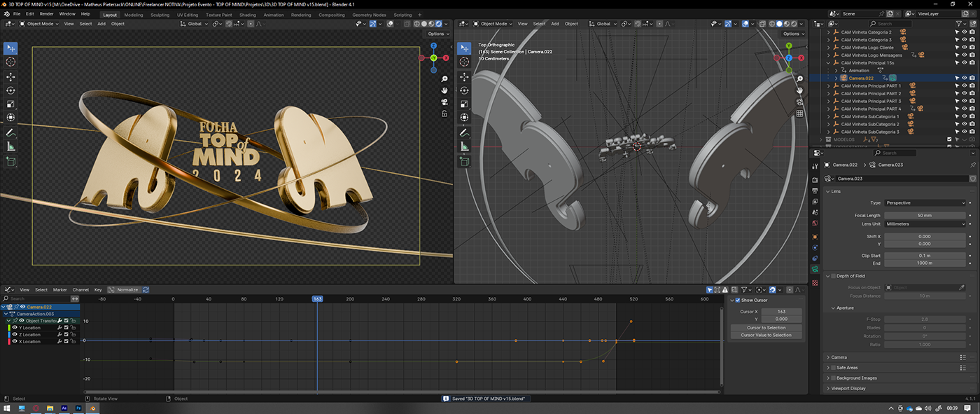Open the Texture properties tab
Image resolution: width=980 pixels, height=414 pixels.
point(815,282)
